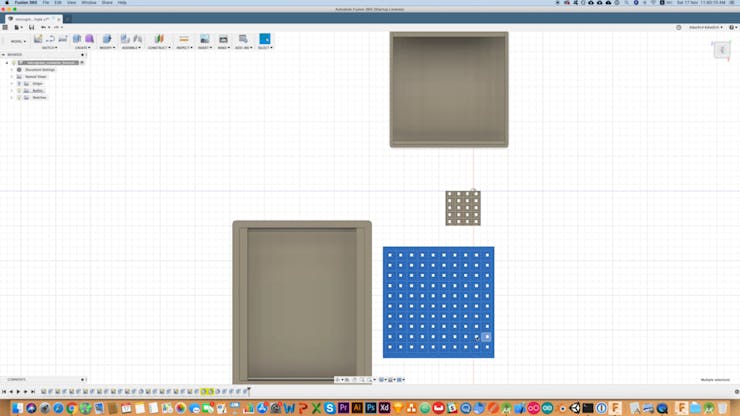Expand the Document Settings tree node
The image size is (740, 416).
(x=12, y=69)
